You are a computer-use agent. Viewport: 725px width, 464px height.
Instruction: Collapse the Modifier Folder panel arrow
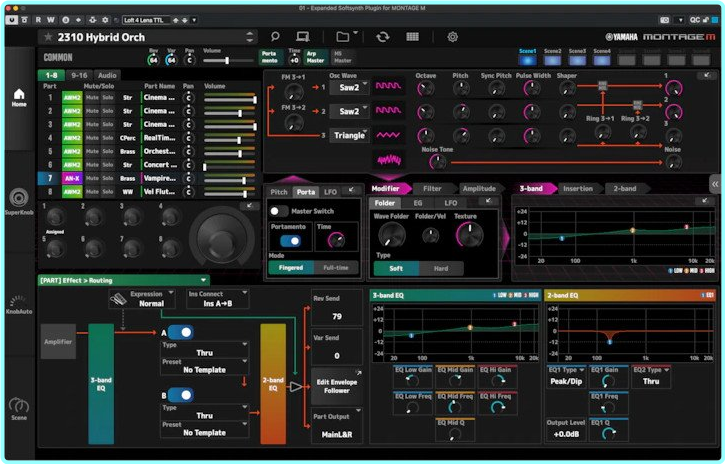(488, 201)
